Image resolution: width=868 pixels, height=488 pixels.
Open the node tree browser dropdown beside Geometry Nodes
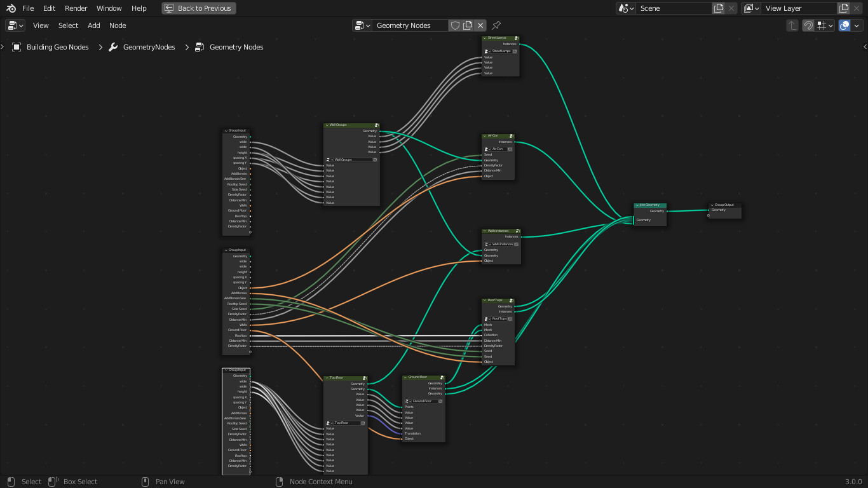tap(360, 25)
